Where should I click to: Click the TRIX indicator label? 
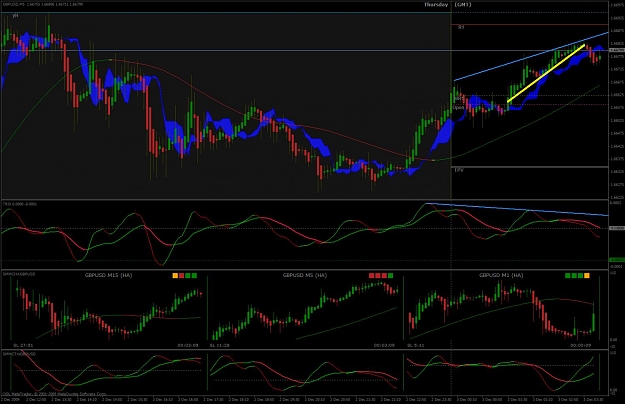tap(20, 204)
